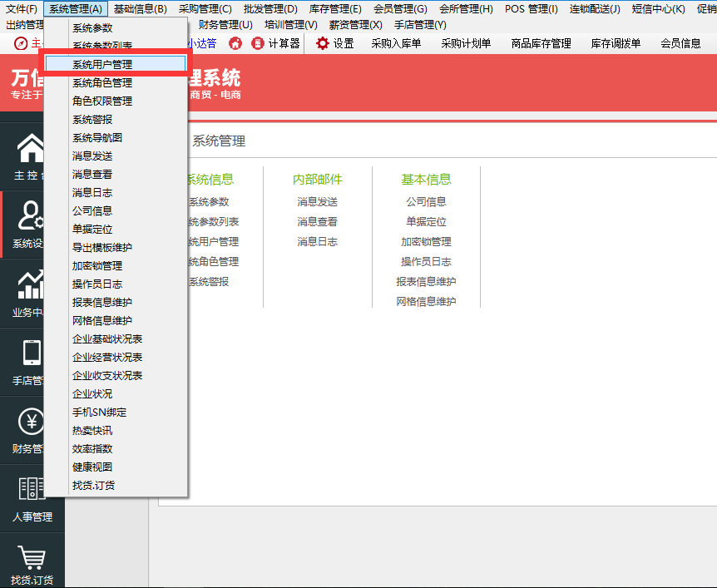Viewport: 717px width, 588px height.
Task: Open the mobile store phone sidebar icon
Action: [x=32, y=353]
